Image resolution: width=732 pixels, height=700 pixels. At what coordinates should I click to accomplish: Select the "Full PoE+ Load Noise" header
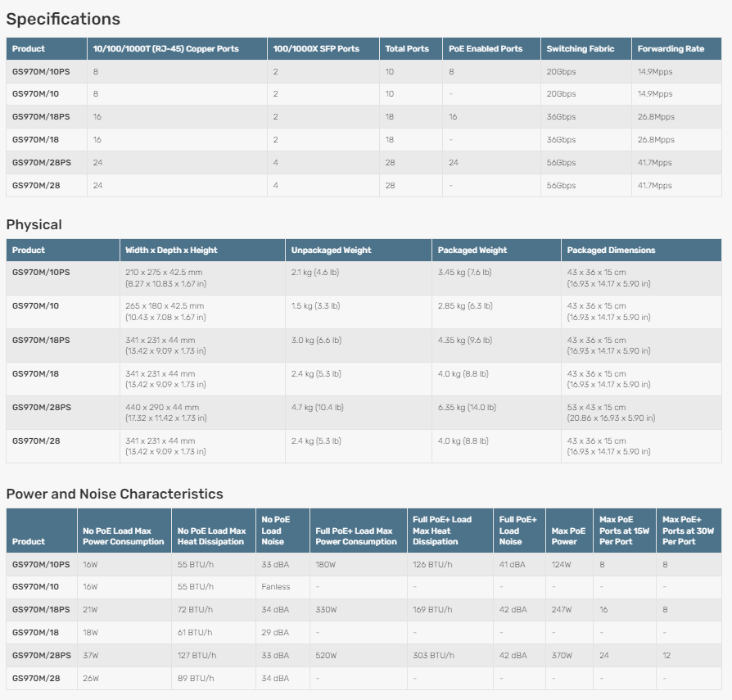pos(518,531)
